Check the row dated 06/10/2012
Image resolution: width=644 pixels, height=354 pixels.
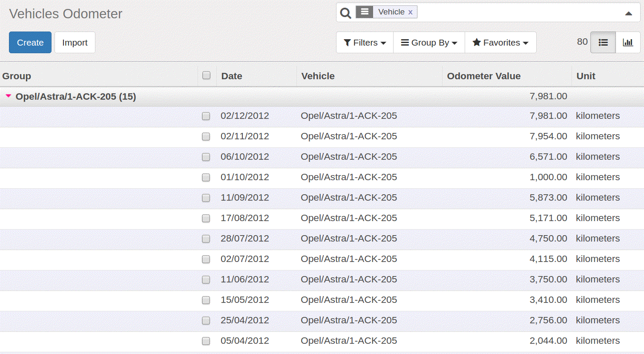pyautogui.click(x=206, y=157)
